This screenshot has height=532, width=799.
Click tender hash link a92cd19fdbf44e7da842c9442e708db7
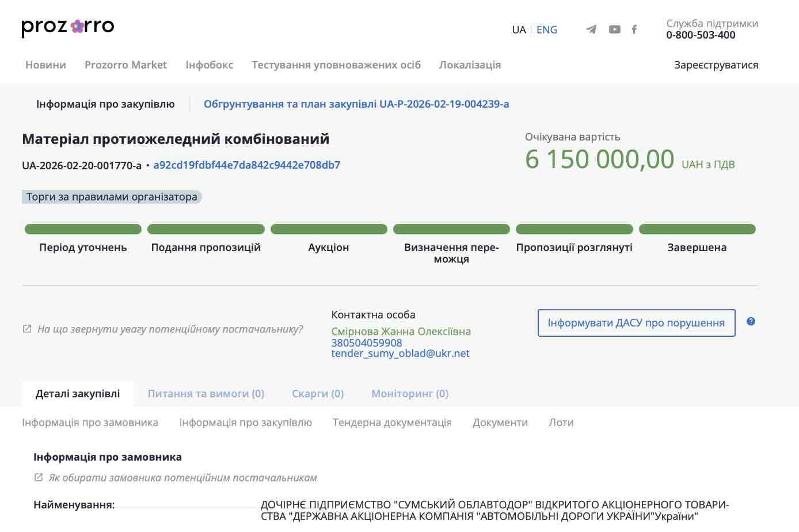click(x=246, y=165)
